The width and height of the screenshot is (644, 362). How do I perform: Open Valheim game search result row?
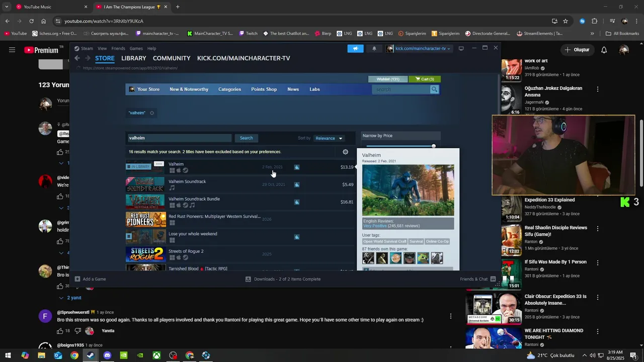pyautogui.click(x=240, y=167)
